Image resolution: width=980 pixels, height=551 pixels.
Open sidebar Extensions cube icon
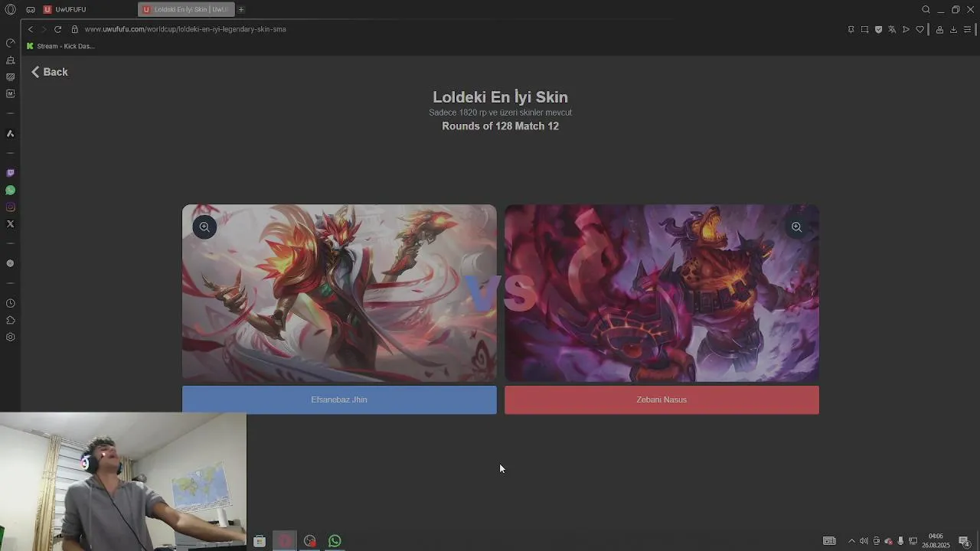pos(10,320)
